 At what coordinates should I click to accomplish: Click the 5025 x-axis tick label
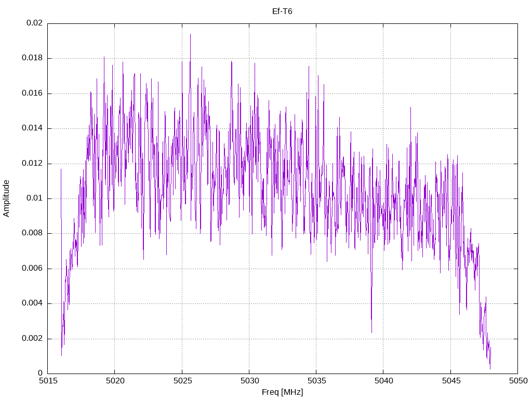click(x=182, y=381)
